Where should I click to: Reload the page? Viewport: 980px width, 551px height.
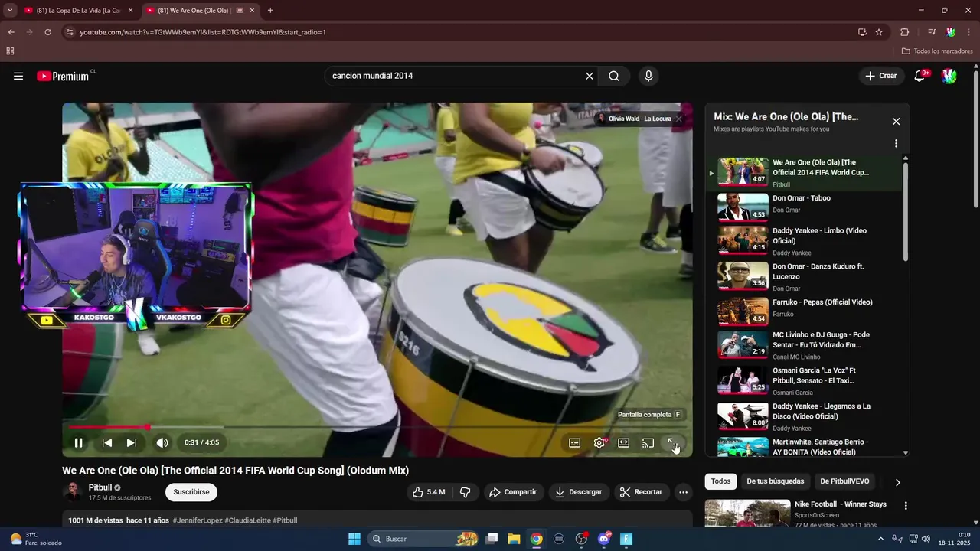pyautogui.click(x=47, y=32)
